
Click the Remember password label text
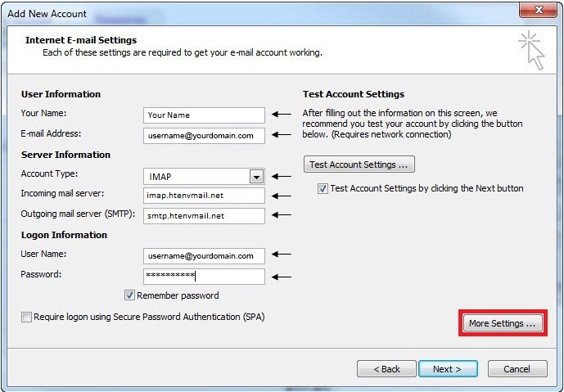pyautogui.click(x=178, y=295)
